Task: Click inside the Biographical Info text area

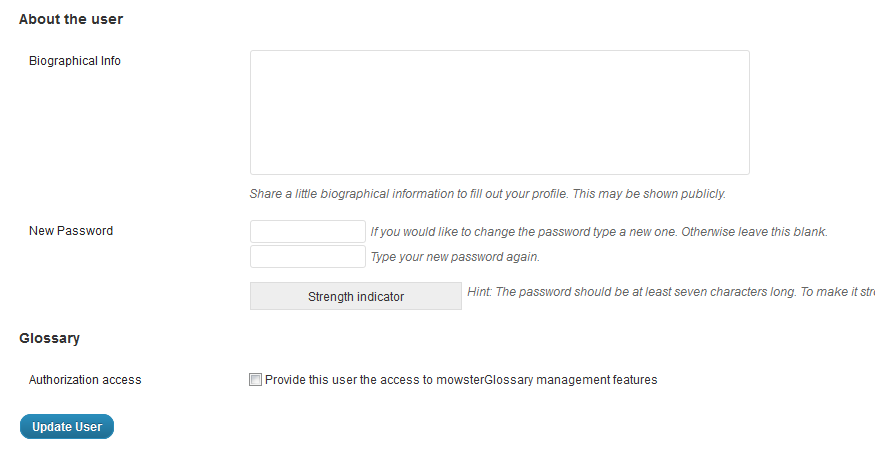Action: tap(499, 112)
